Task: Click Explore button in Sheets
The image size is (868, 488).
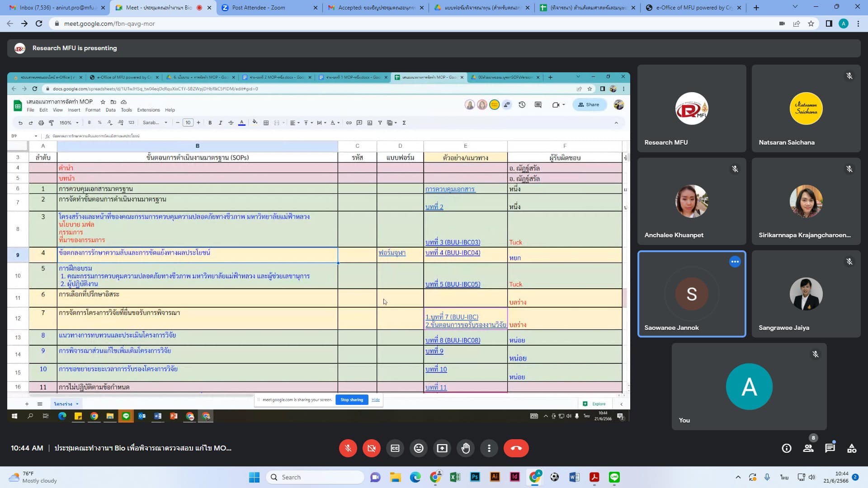Action: click(x=594, y=404)
